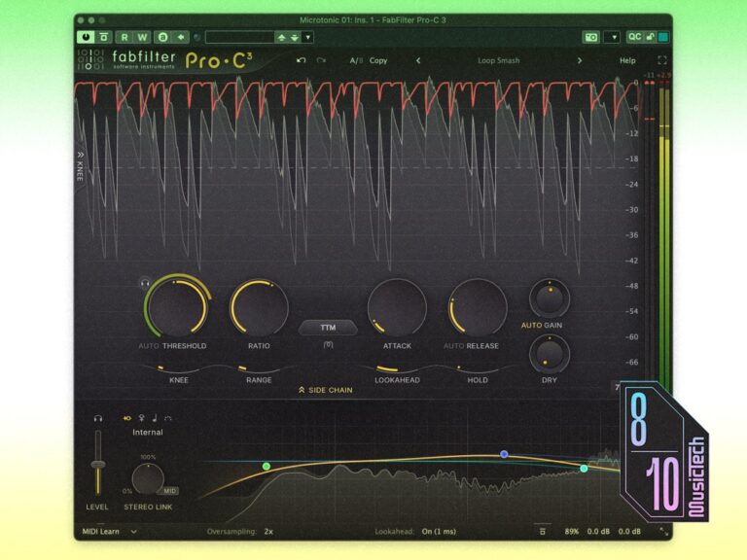
Task: Click the Lookahead slider
Action: [x=397, y=368]
